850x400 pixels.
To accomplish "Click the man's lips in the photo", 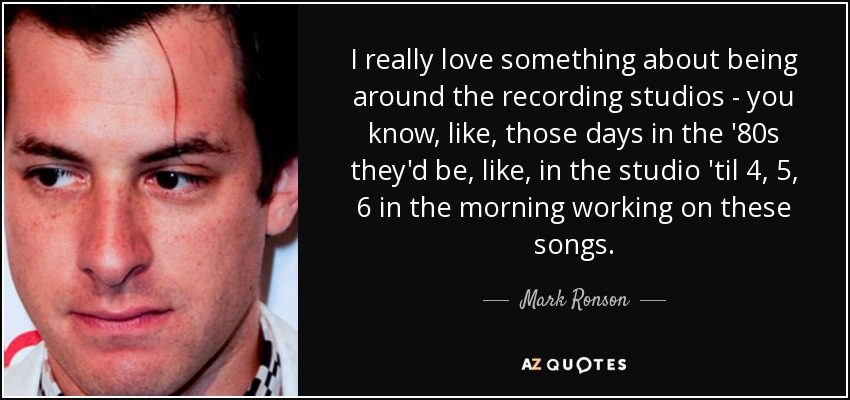I will 122,318.
